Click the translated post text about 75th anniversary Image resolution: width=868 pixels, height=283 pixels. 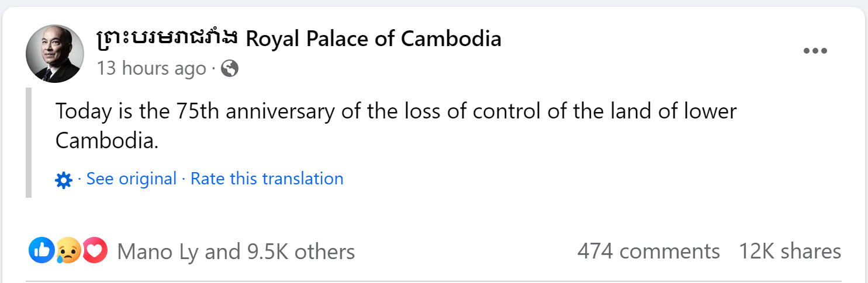coord(395,111)
